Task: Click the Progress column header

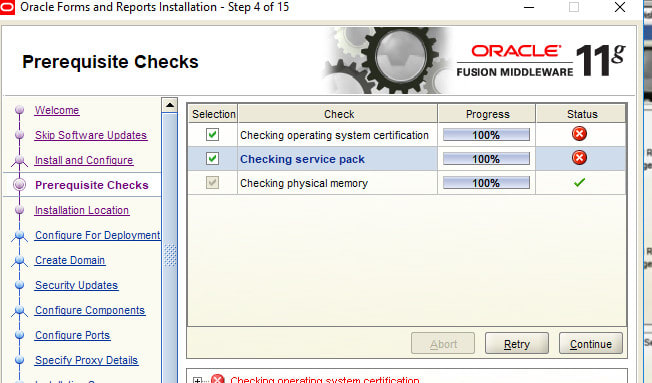Action: point(487,114)
